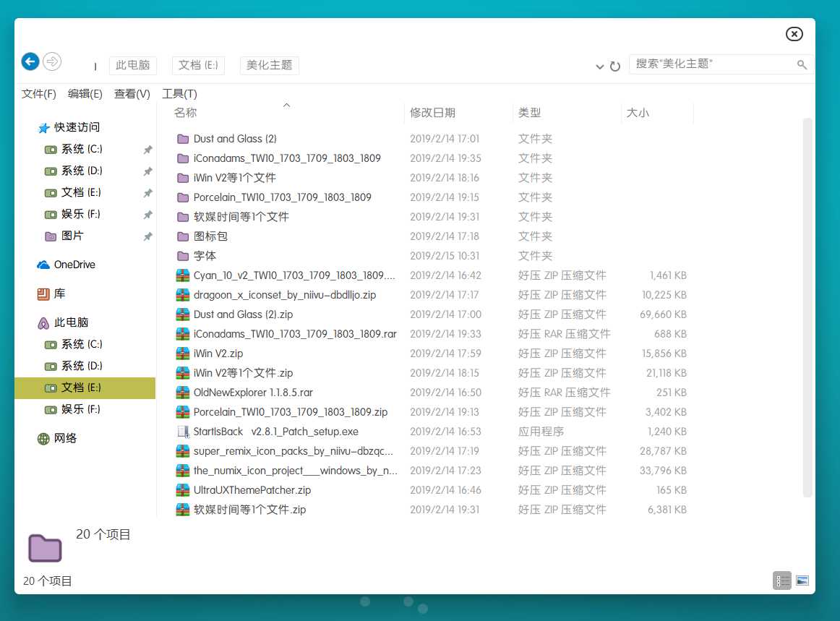Close the Explorer window
This screenshot has width=840, height=621.
tap(794, 34)
